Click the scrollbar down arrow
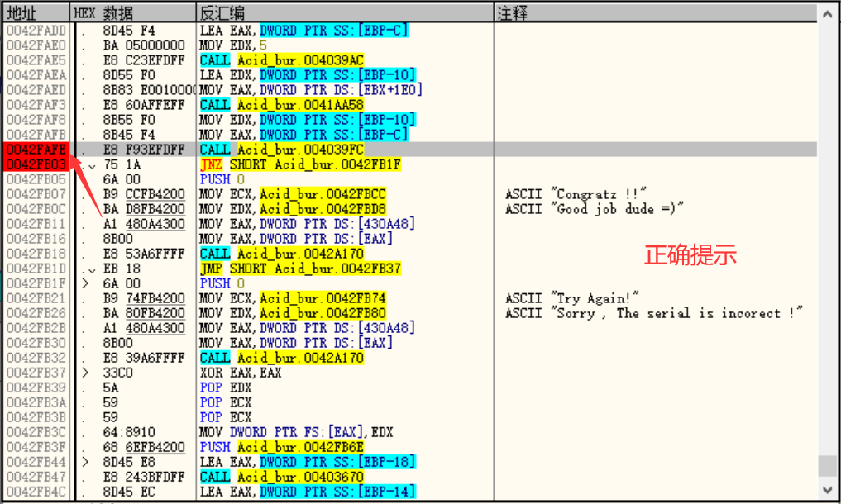This screenshot has width=841, height=504. click(827, 489)
